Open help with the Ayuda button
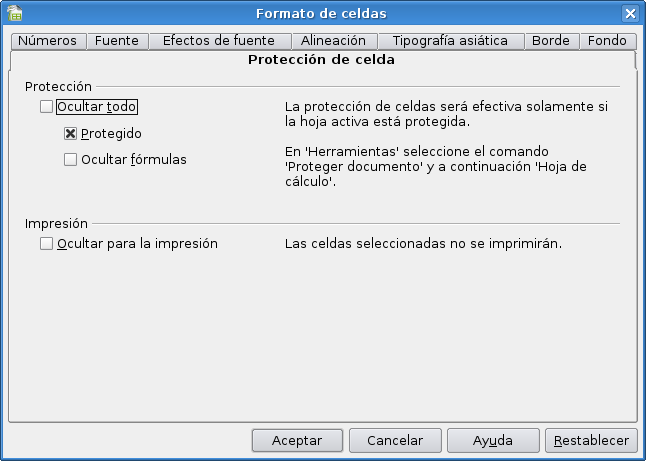This screenshot has height=461, width=646. pos(493,440)
